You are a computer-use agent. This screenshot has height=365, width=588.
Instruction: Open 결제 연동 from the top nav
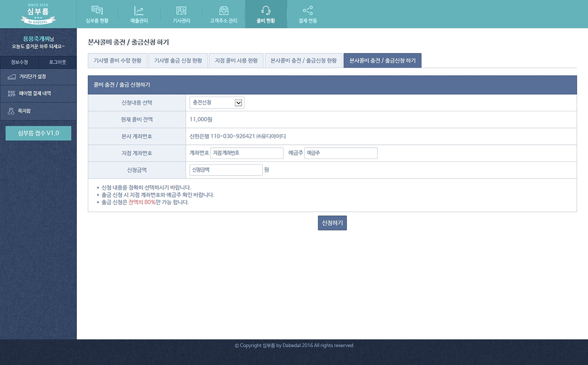pyautogui.click(x=308, y=14)
